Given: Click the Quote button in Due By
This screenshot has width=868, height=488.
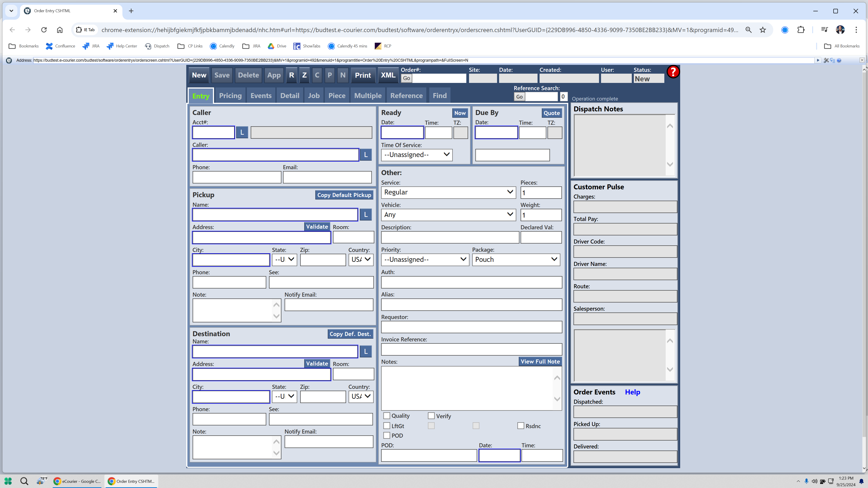Looking at the screenshot, I should [x=552, y=113].
